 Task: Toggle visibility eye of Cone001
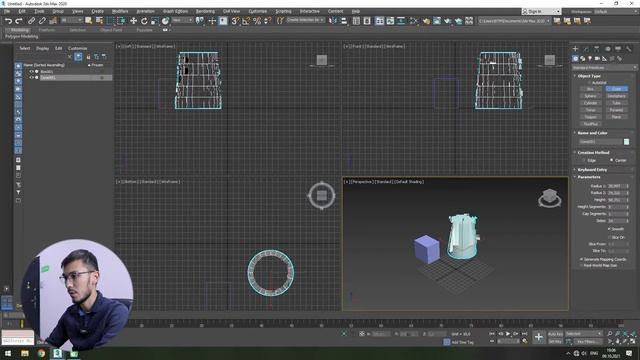pos(31,77)
